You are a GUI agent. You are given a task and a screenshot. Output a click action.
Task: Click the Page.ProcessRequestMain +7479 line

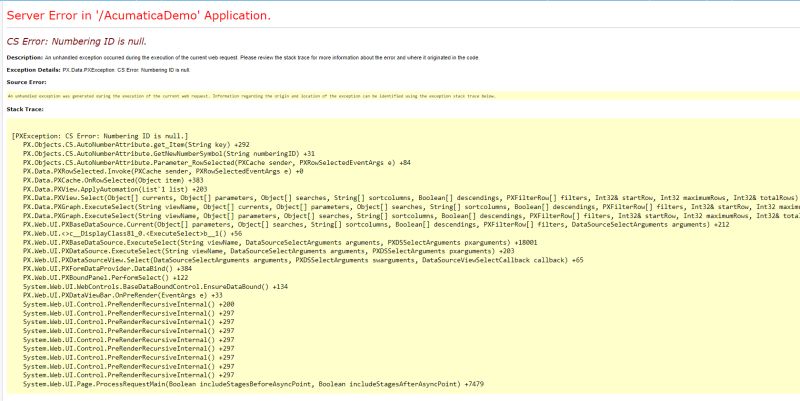coord(254,384)
